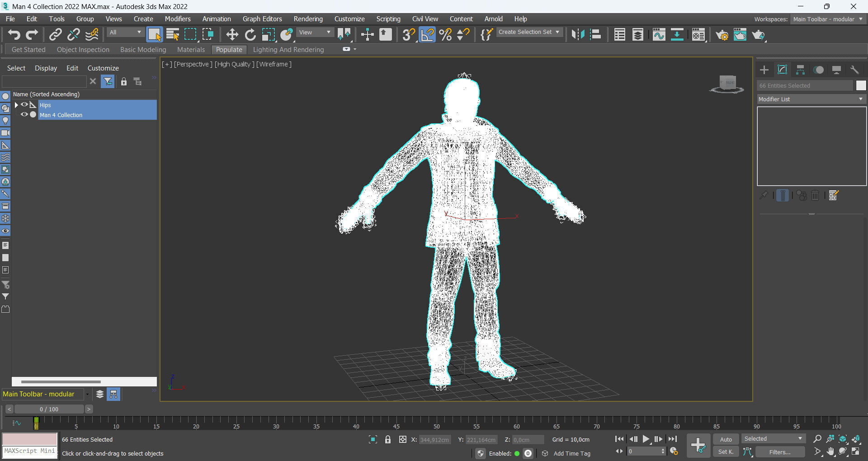
Task: Open the Motion command panel tab
Action: pos(818,70)
